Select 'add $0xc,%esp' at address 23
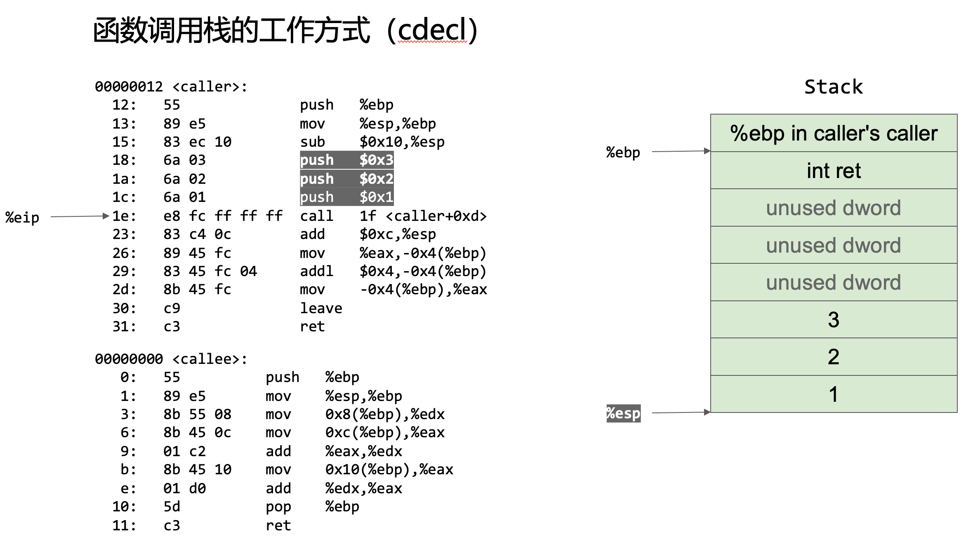This screenshot has width=980, height=539. [x=367, y=234]
